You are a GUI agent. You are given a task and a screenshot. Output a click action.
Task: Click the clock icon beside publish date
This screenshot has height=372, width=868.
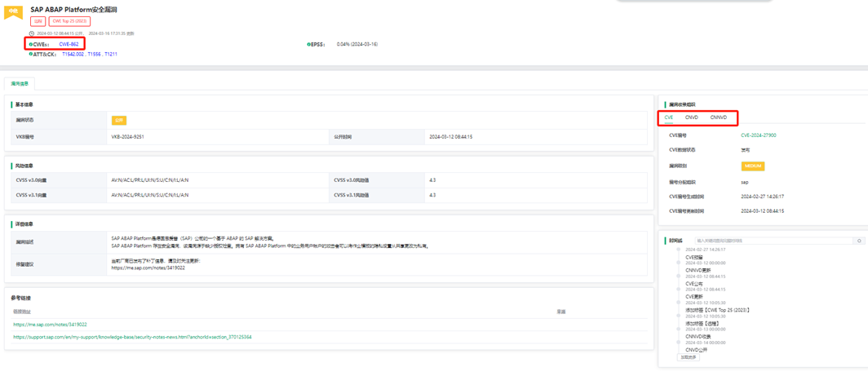pos(32,33)
